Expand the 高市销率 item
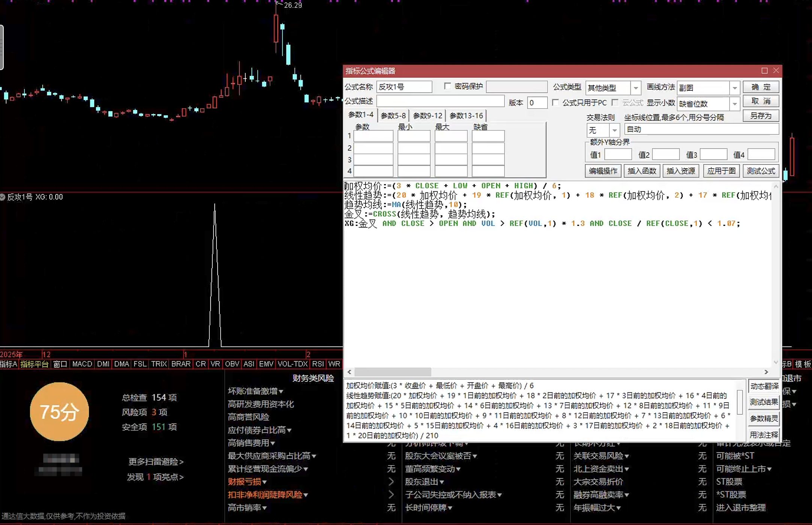 coord(247,508)
